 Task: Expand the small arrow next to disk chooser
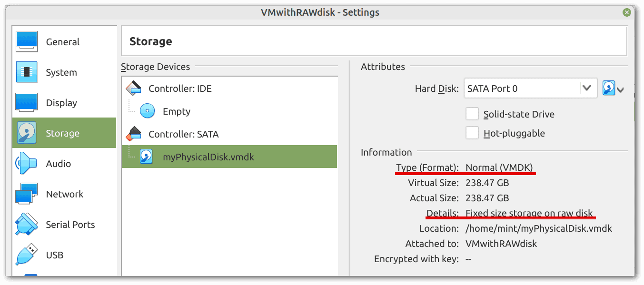pyautogui.click(x=620, y=89)
